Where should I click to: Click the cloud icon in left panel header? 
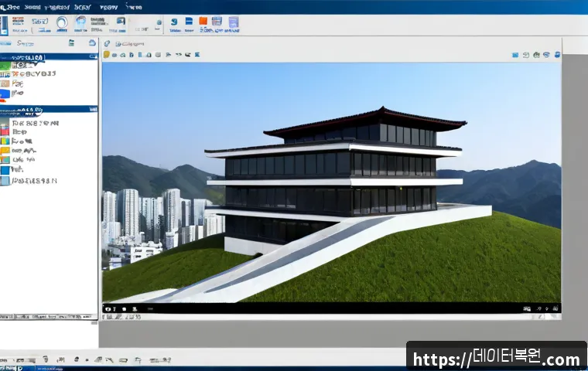coord(92,43)
